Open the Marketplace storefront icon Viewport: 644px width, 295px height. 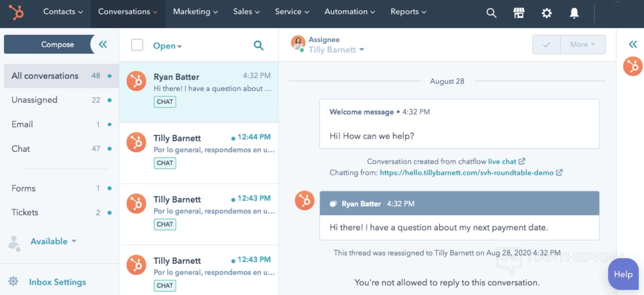coord(519,13)
